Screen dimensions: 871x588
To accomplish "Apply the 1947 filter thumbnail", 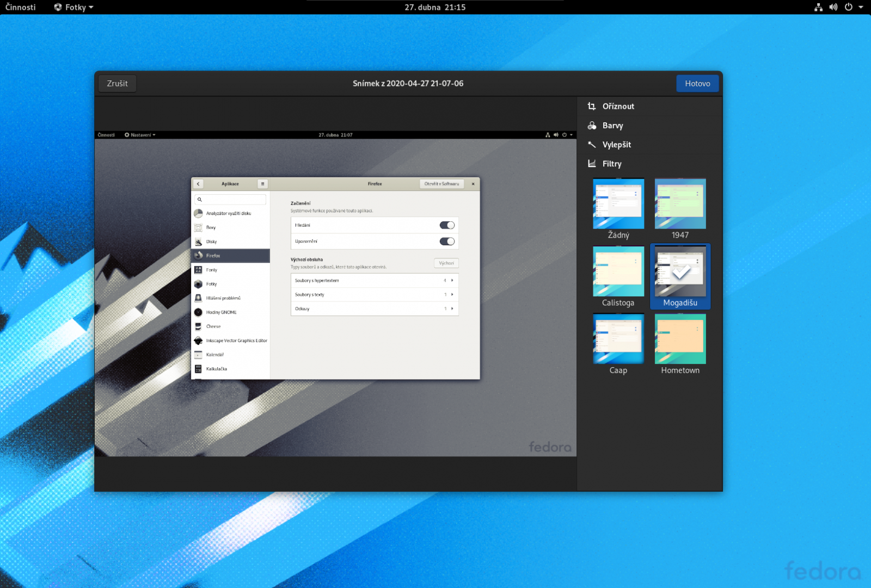I will click(x=680, y=203).
